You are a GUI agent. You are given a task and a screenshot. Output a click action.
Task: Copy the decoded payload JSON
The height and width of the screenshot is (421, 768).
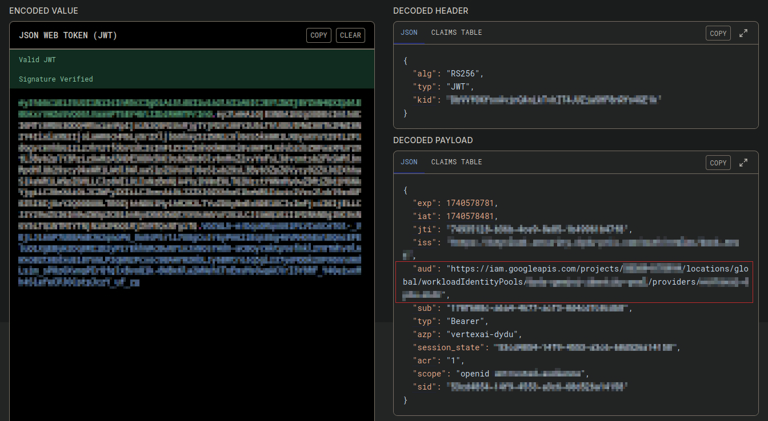coord(717,162)
